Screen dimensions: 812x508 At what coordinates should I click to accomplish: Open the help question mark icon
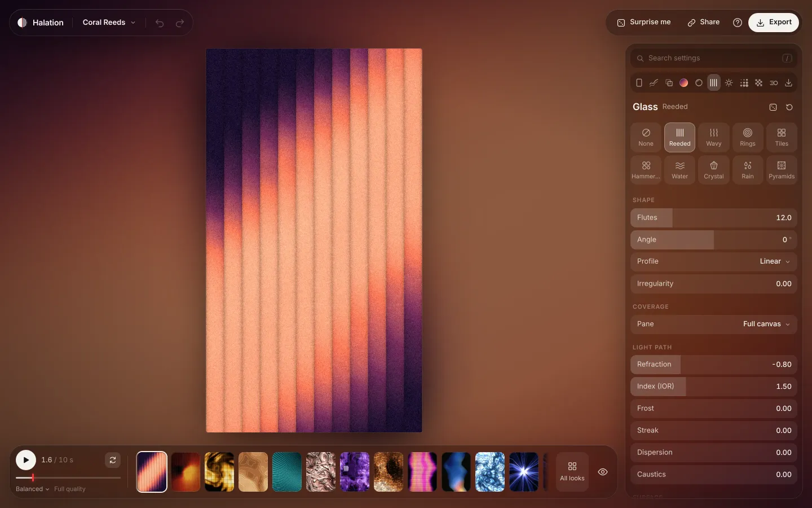point(737,23)
